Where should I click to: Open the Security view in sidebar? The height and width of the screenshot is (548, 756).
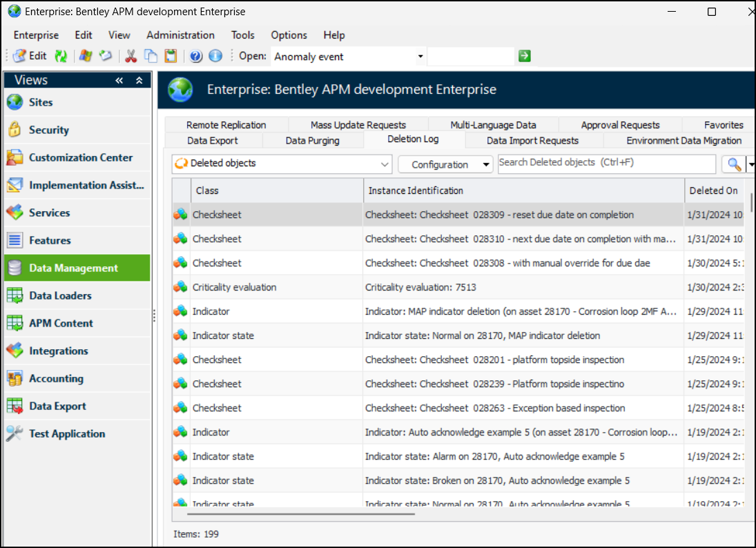click(48, 130)
